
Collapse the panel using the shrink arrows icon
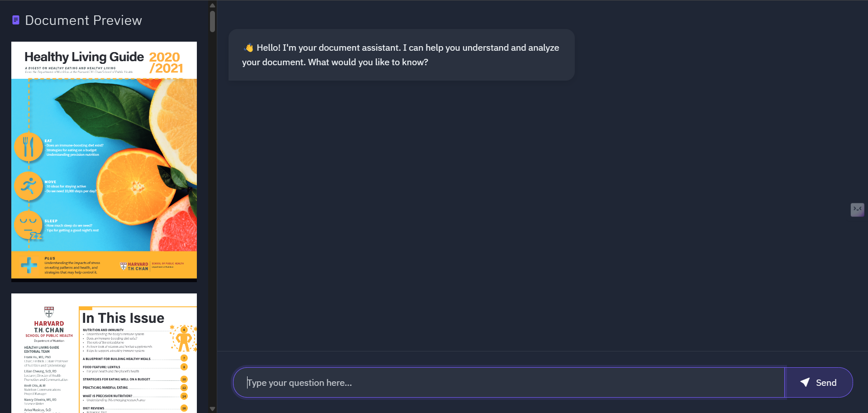857,209
